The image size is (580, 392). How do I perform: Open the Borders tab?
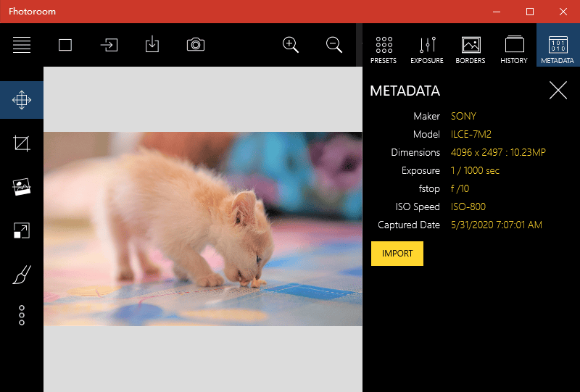[471, 49]
